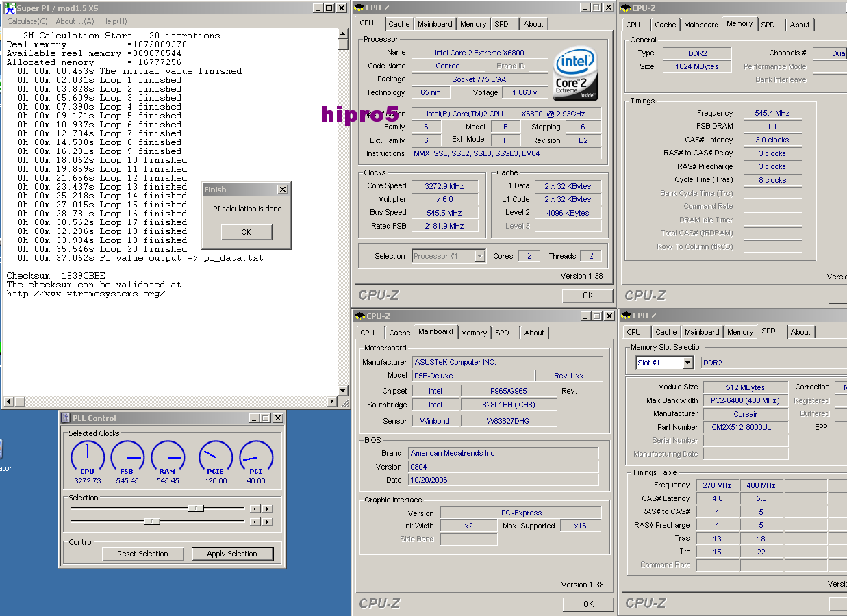Click the CAS# Latency value '3.0 clocks'
The height and width of the screenshot is (616, 847).
[x=772, y=140]
